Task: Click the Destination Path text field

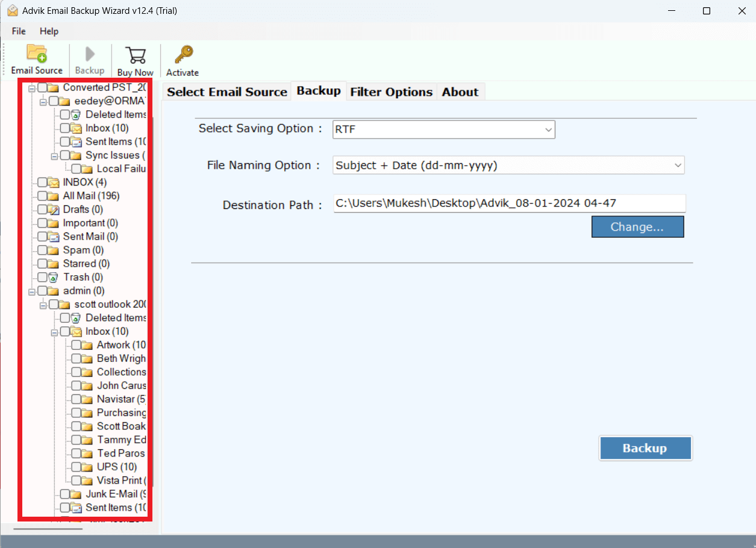Action: point(510,203)
